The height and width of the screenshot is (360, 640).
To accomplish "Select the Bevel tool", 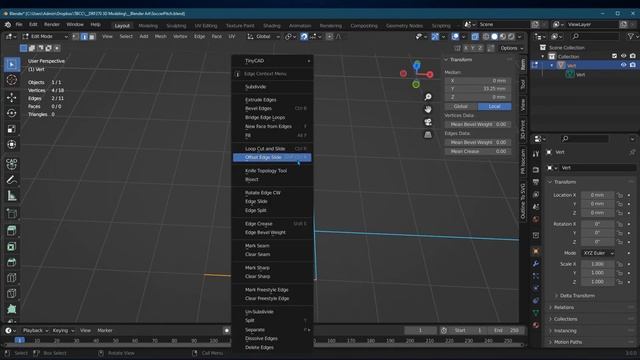I will point(12,262).
